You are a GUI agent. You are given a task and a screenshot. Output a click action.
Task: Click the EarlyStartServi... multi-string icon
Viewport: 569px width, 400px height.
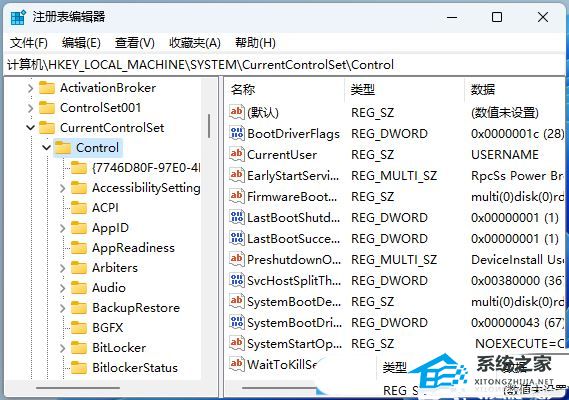237,175
